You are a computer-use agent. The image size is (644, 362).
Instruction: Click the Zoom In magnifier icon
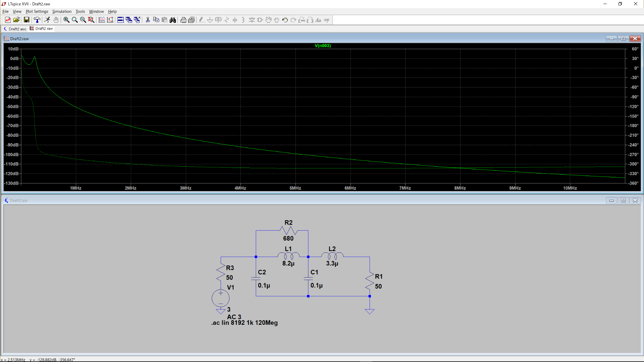(66, 20)
